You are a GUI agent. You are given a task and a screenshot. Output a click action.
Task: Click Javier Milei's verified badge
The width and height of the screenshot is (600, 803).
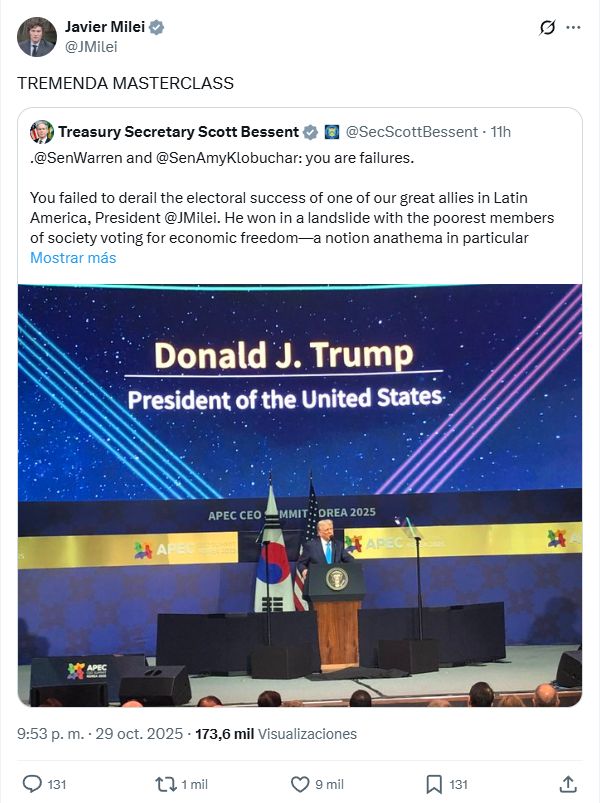tap(157, 27)
